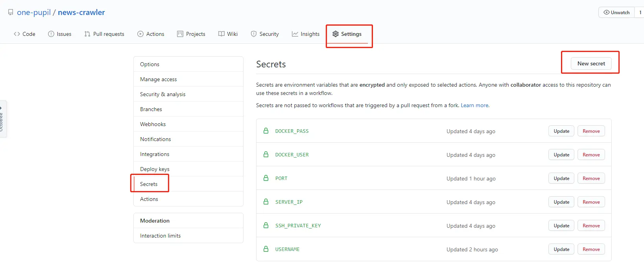
Task: Go to the Actions tab in repo navigation
Action: 151,34
